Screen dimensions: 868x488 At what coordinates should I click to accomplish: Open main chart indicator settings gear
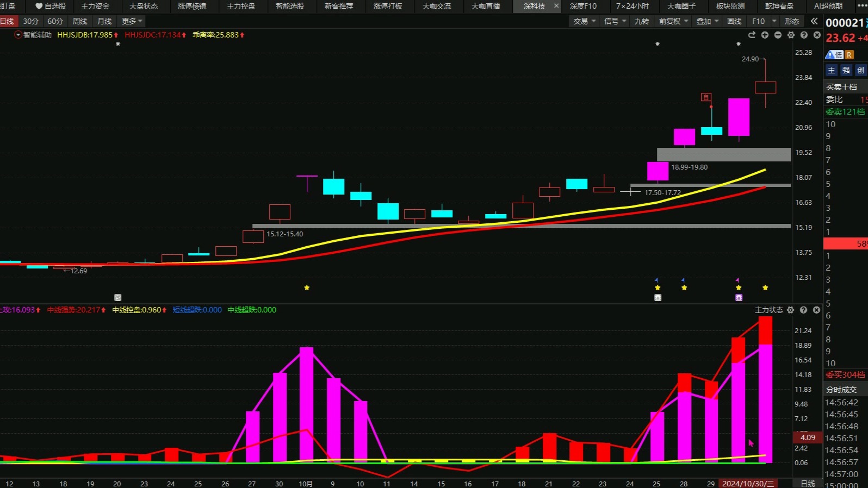click(x=791, y=35)
